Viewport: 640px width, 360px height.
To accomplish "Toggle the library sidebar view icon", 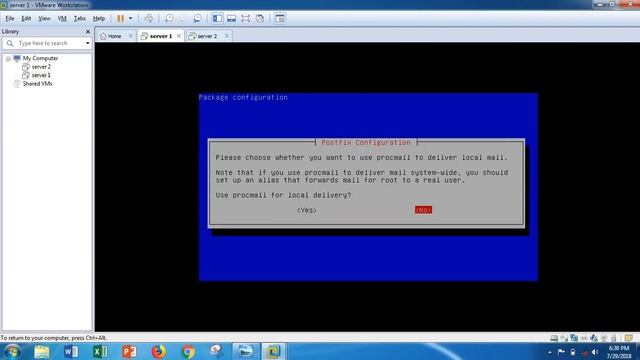I will tap(217, 18).
